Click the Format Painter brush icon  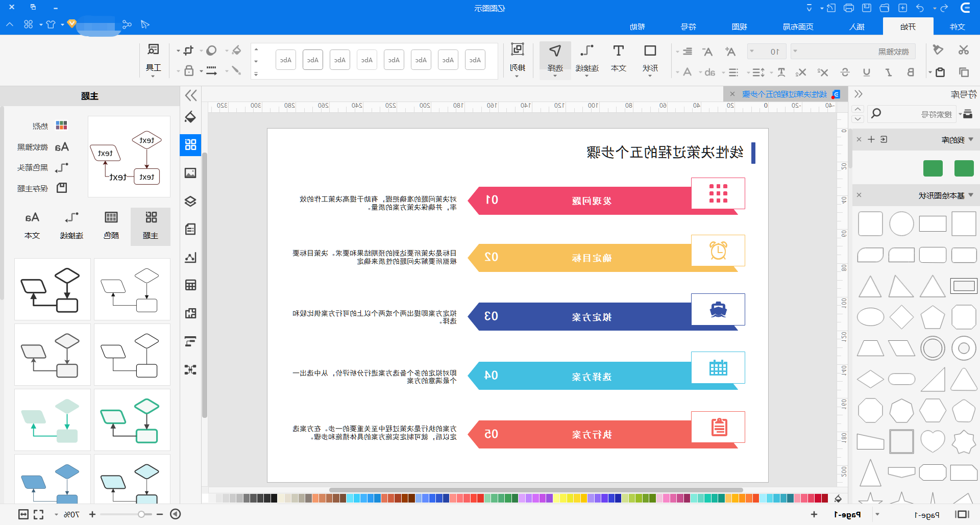(938, 50)
